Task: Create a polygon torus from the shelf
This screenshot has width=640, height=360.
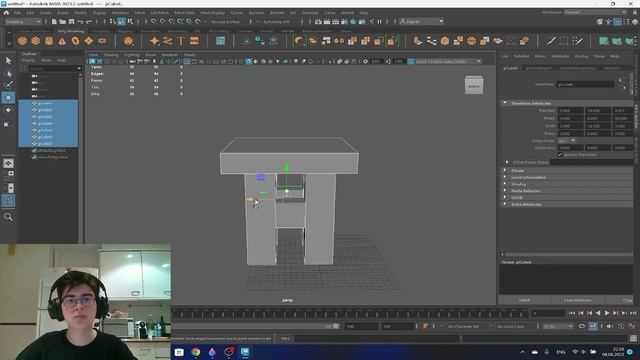Action: coord(76,41)
